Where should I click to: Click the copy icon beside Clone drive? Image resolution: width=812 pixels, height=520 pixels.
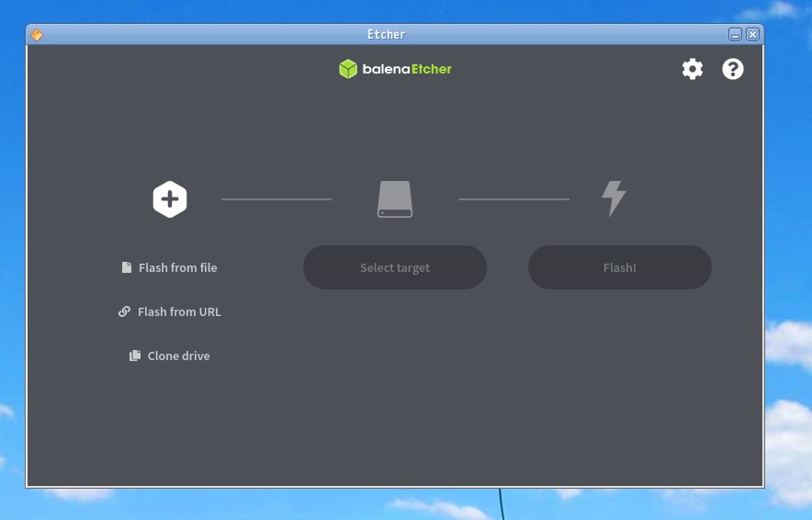(x=135, y=356)
